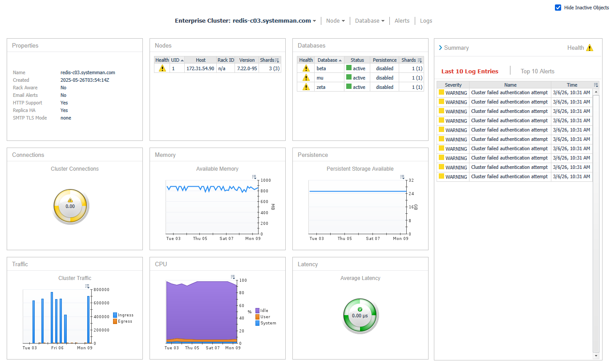
Task: Click the Ingress legend color swatch
Action: pyautogui.click(x=115, y=315)
